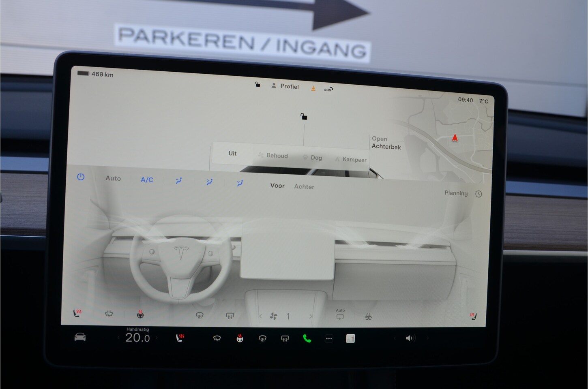This screenshot has height=389, width=588.
Task: Tap the green phone icon
Action: (307, 338)
